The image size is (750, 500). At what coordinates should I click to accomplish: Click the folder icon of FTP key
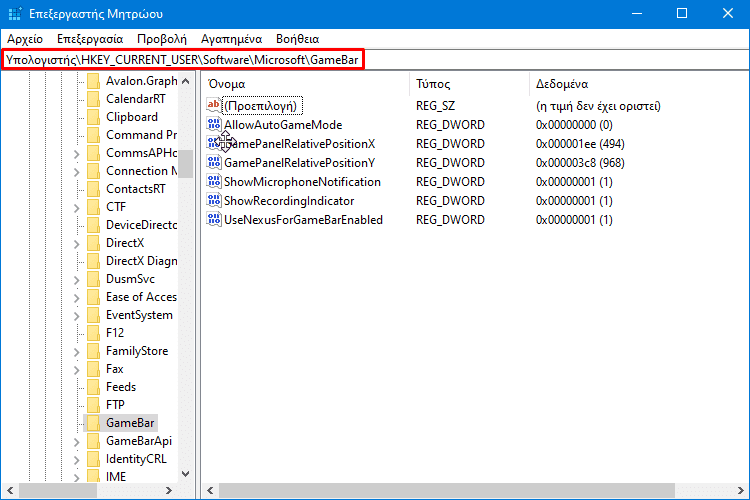[93, 404]
